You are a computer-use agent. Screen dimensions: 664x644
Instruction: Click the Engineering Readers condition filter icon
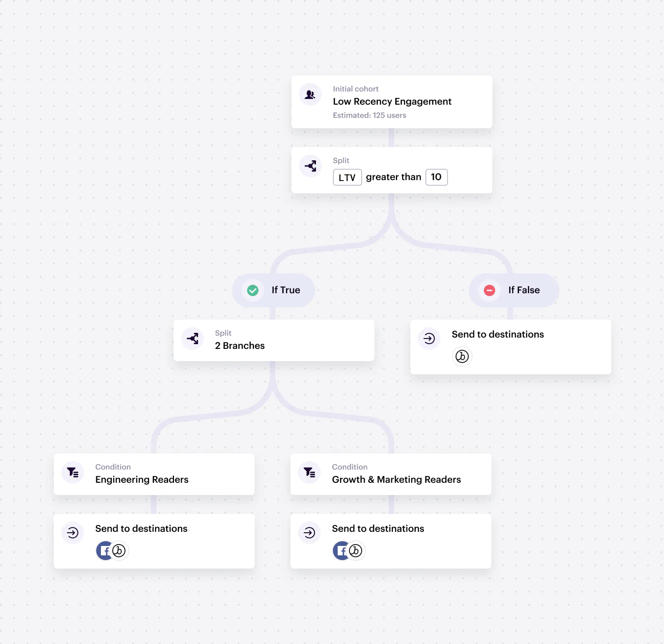click(73, 472)
